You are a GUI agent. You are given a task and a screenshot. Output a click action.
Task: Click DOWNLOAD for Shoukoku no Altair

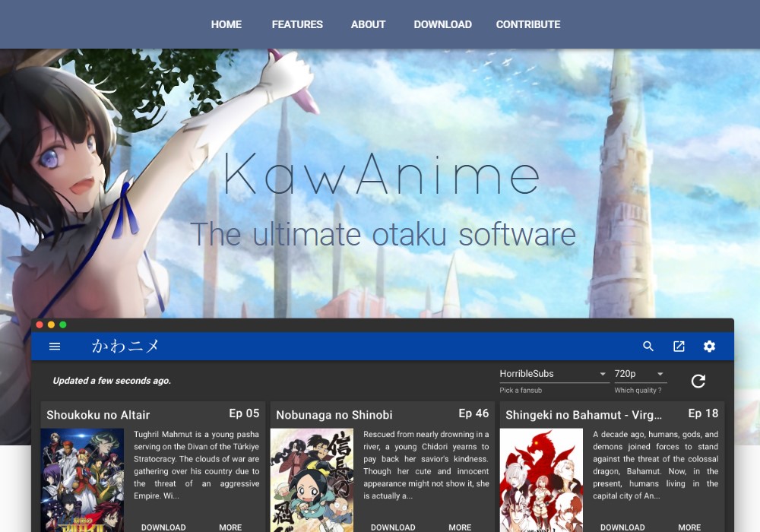163,527
